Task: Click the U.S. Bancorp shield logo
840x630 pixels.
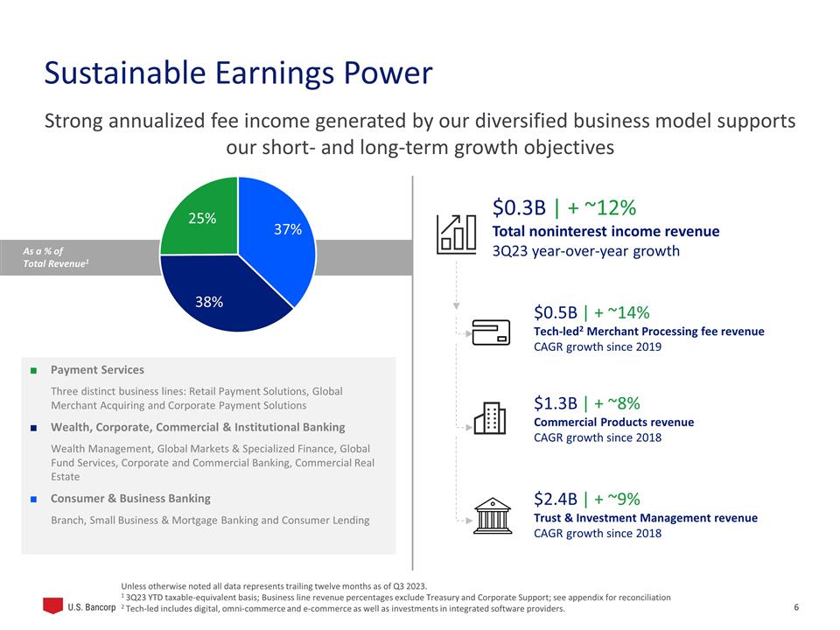Action: pyautogui.click(x=53, y=605)
